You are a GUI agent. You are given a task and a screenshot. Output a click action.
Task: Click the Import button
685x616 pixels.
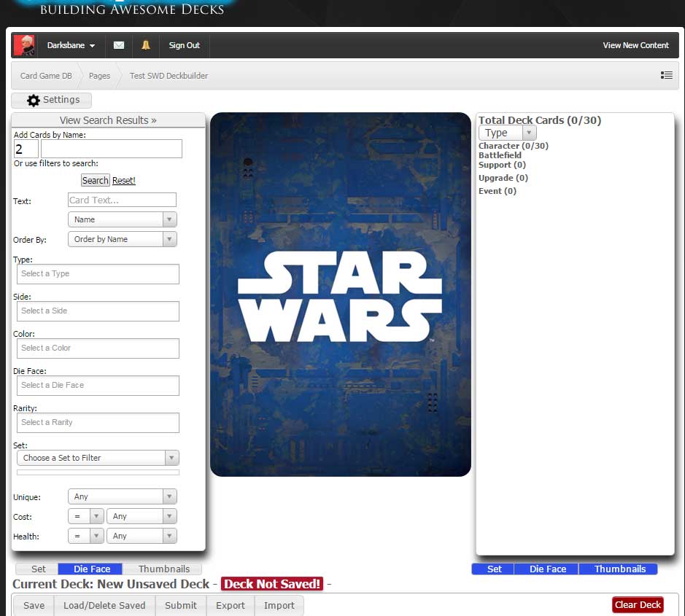click(279, 605)
